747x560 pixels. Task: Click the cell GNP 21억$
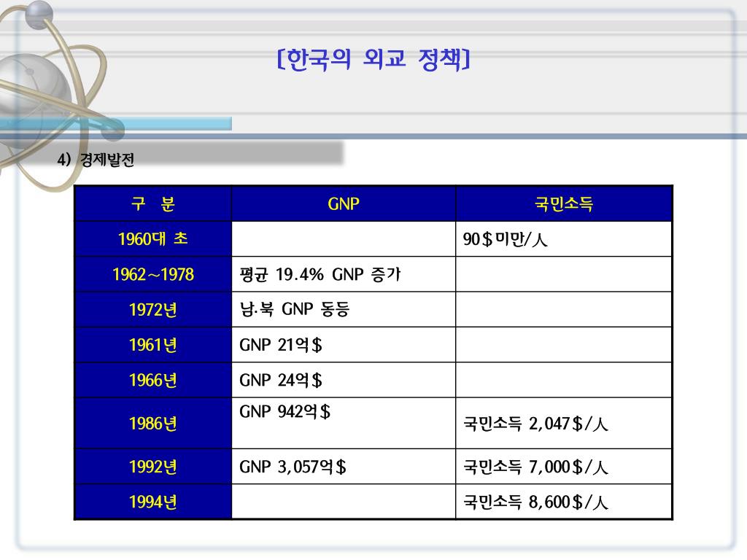tap(344, 345)
